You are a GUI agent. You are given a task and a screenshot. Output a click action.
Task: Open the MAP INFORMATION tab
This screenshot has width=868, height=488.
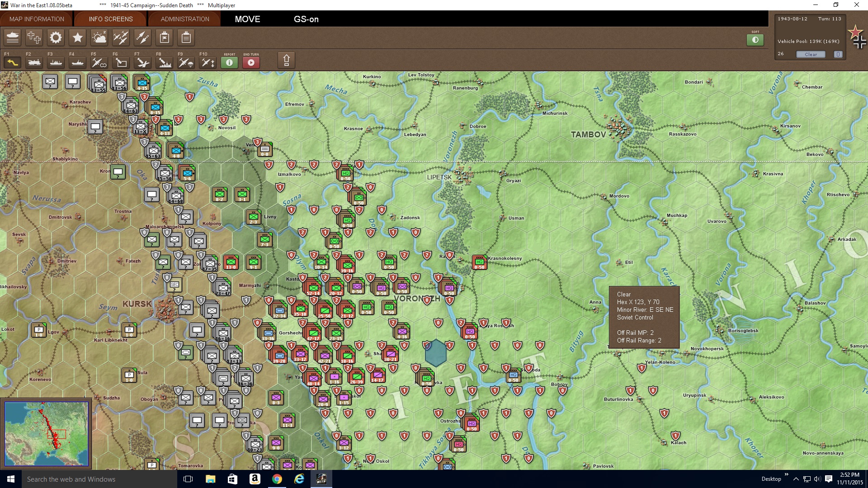click(x=37, y=19)
